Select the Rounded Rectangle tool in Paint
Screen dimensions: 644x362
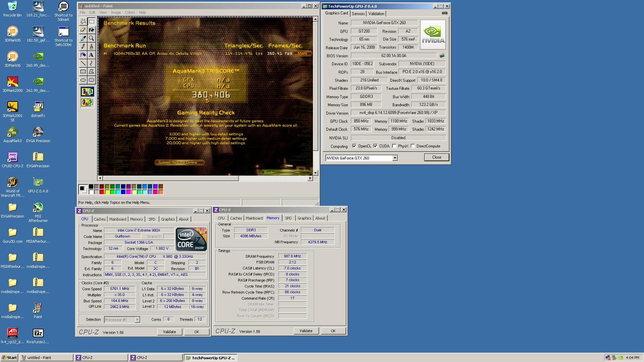click(x=91, y=80)
